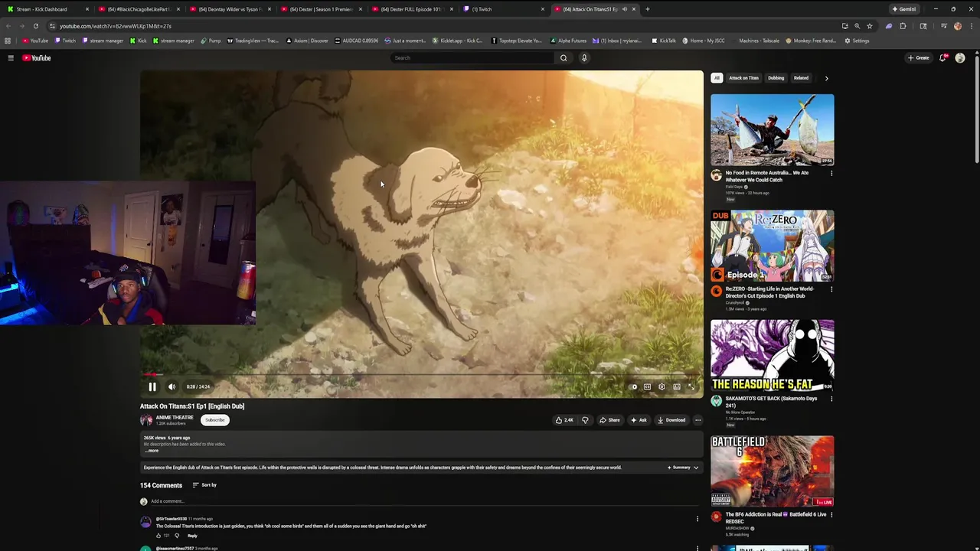Pause the Attack on Titan video
Viewport: 980px width, 551px height.
click(152, 386)
